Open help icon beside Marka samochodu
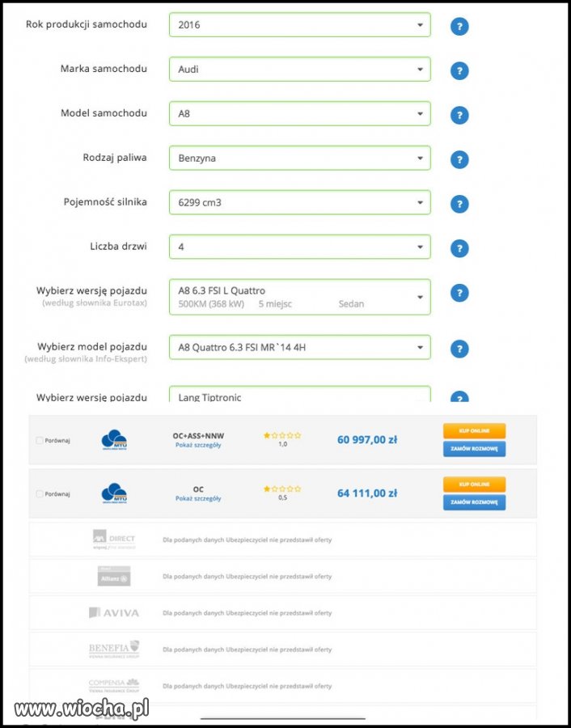This screenshot has height=728, width=571. click(x=459, y=71)
